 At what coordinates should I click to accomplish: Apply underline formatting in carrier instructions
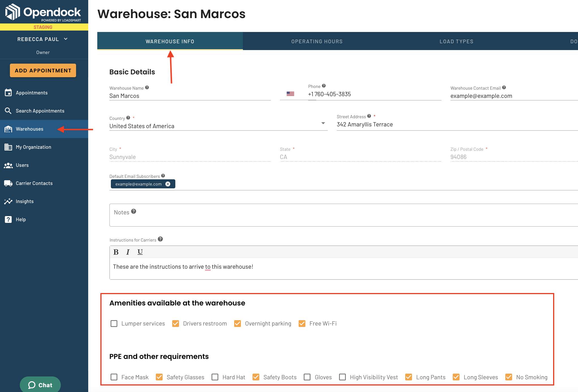pyautogui.click(x=140, y=252)
